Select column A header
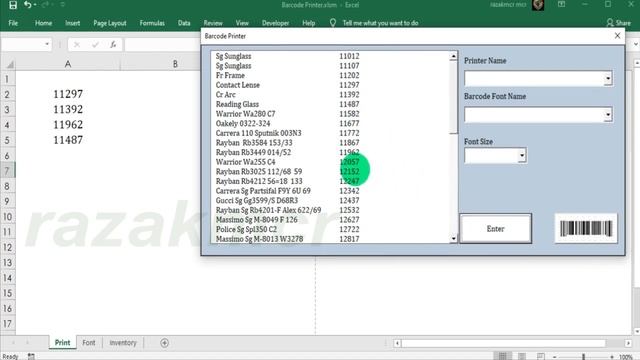Viewport: 640px width, 360px height. tap(68, 64)
